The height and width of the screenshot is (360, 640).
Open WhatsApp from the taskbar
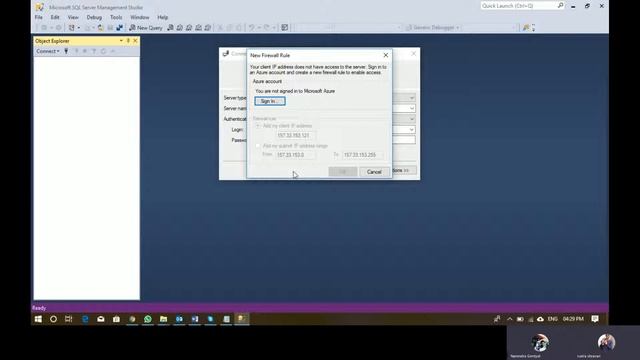click(x=148, y=319)
